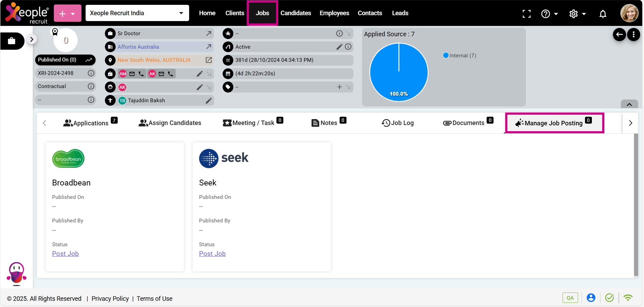Viewport: 644px width, 307px height.
Task: Expand the left sidebar with chevron arrow
Action: 32,39
